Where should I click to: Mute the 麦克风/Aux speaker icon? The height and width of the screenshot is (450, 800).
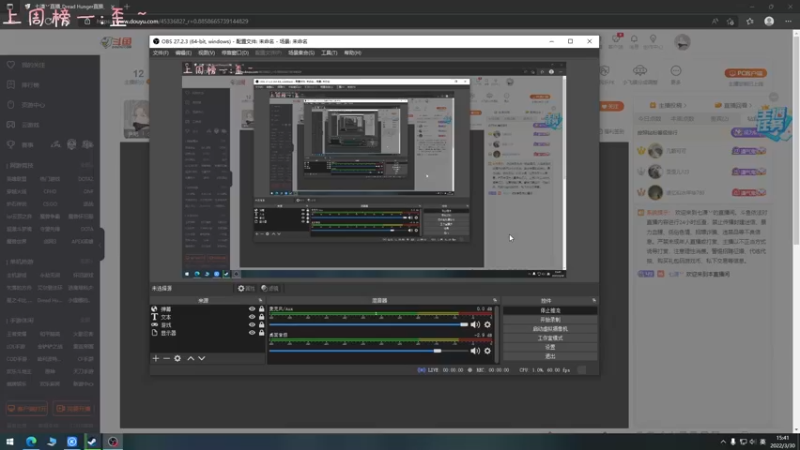pos(476,324)
